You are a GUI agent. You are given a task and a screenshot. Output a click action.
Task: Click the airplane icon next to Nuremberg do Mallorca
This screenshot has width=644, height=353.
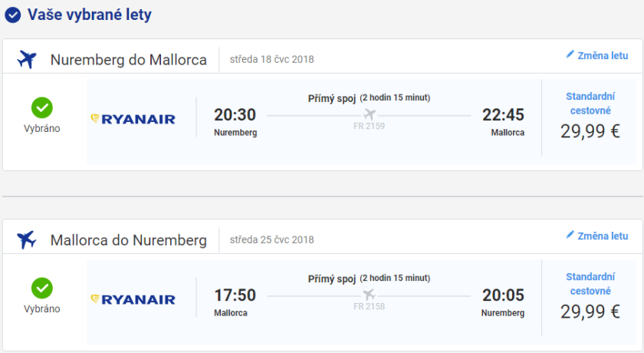coord(27,59)
